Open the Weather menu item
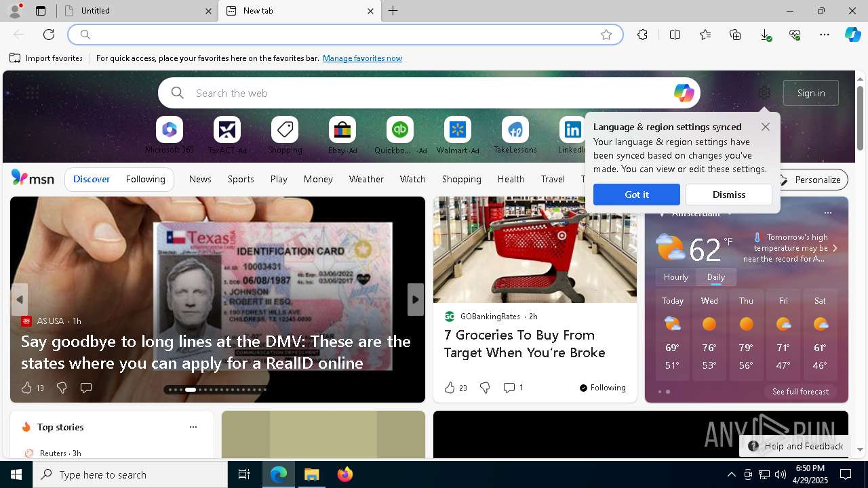 tap(366, 179)
